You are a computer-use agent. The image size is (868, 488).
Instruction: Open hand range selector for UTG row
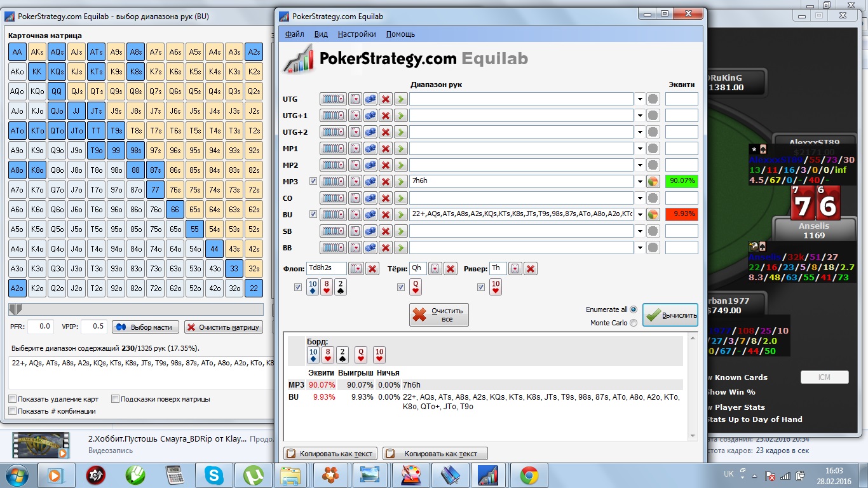click(333, 98)
